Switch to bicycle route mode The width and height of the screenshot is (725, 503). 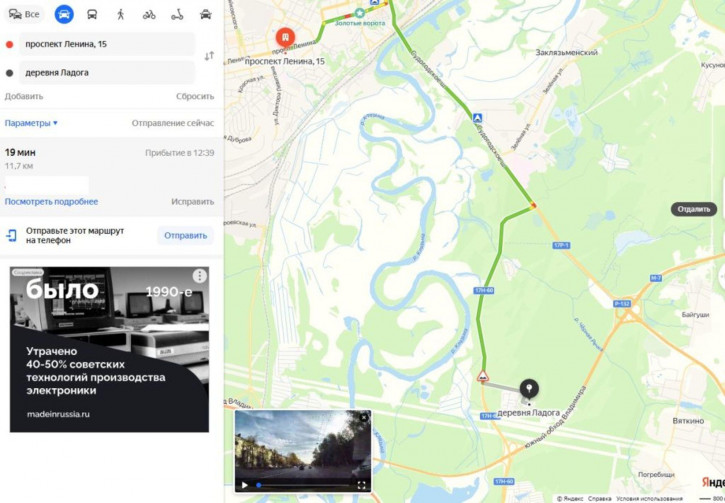click(149, 14)
